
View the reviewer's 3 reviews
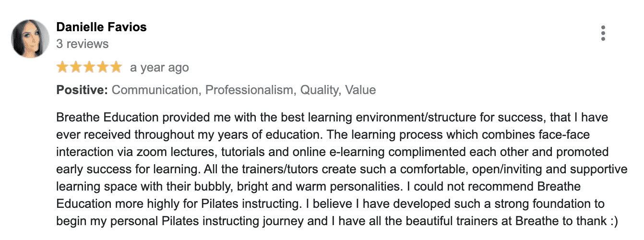[83, 44]
